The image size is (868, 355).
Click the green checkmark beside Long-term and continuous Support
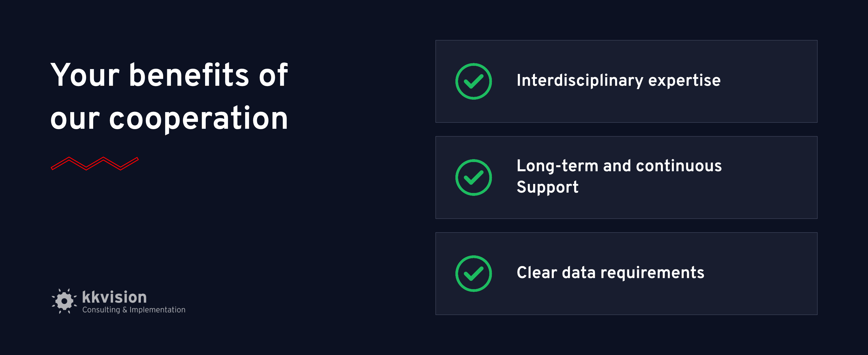(x=473, y=177)
